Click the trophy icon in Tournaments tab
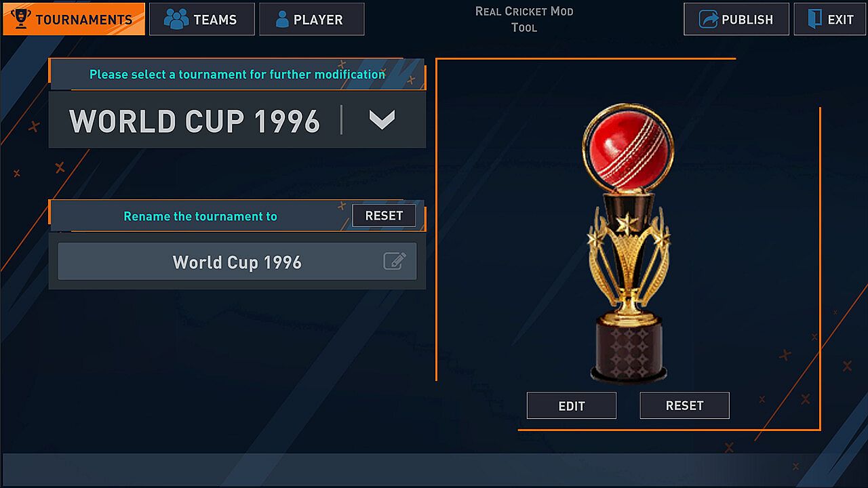 click(x=22, y=19)
